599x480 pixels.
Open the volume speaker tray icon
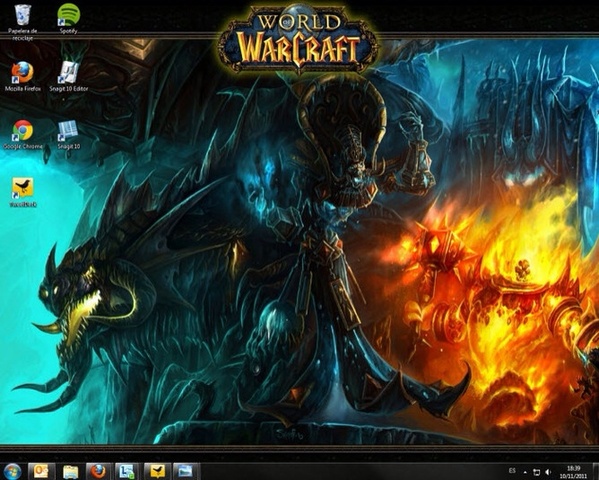click(x=548, y=472)
